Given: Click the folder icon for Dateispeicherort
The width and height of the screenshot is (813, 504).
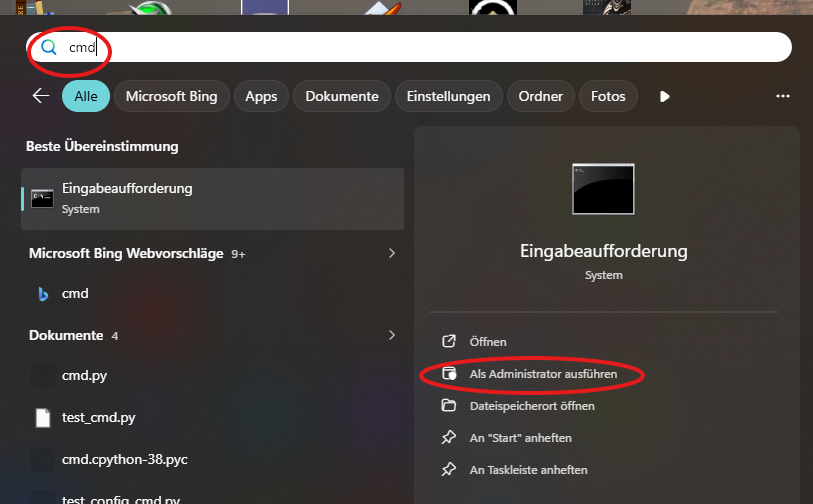Looking at the screenshot, I should click(449, 405).
